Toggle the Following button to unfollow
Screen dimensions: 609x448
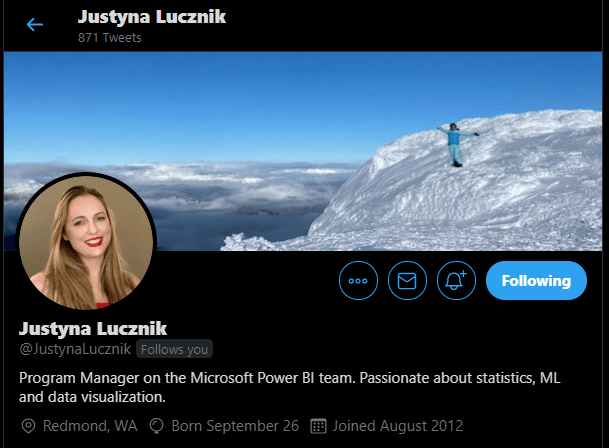pos(536,281)
